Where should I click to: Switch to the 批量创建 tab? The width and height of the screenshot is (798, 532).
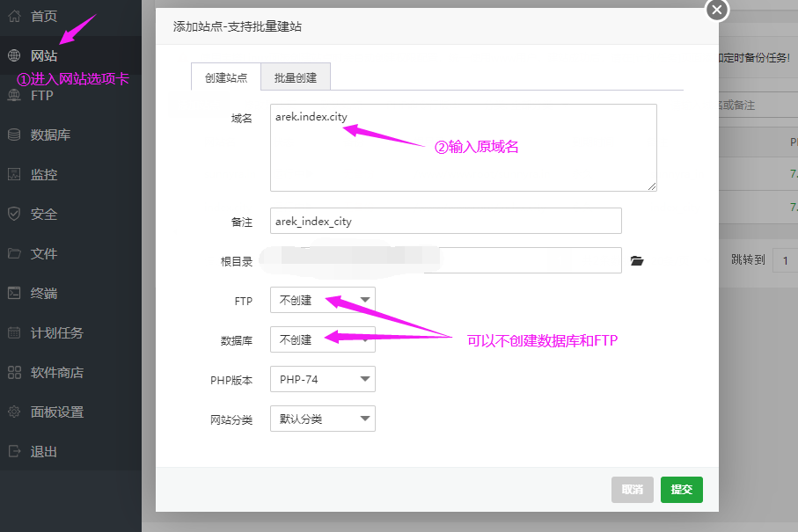pos(296,77)
